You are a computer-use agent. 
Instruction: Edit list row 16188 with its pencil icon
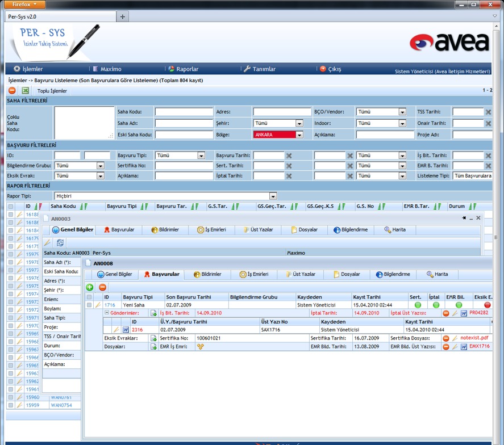coord(19,215)
